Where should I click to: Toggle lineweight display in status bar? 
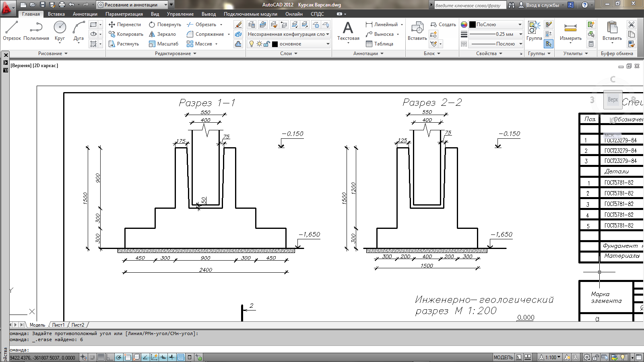tap(172, 357)
